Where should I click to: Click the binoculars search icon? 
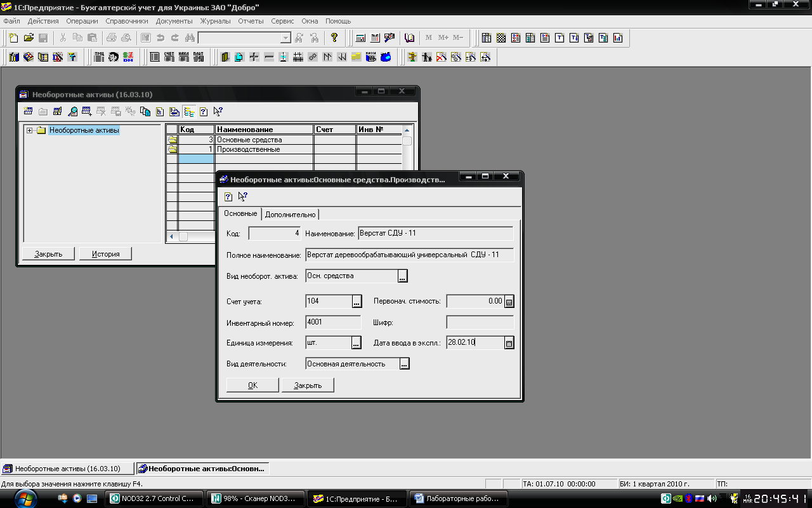click(190, 38)
